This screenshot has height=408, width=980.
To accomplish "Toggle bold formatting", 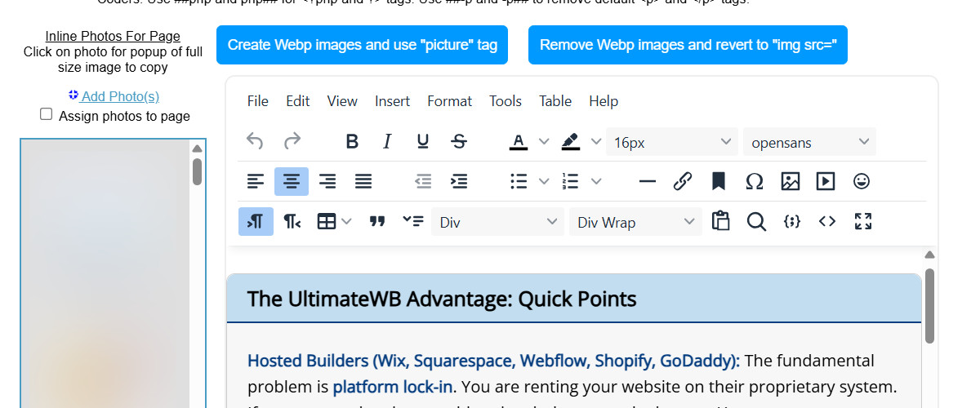I will coord(352,142).
